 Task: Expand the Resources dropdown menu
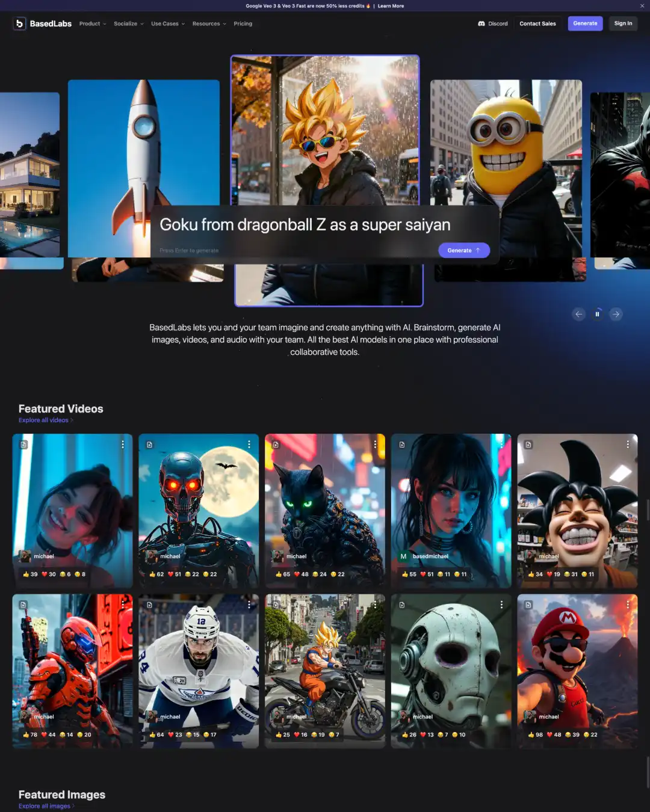tap(209, 23)
